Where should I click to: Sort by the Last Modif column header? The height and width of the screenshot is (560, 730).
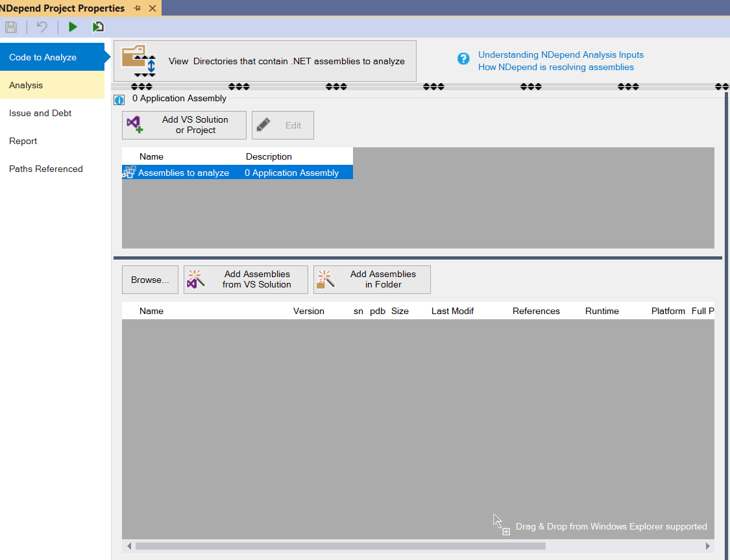coord(452,311)
